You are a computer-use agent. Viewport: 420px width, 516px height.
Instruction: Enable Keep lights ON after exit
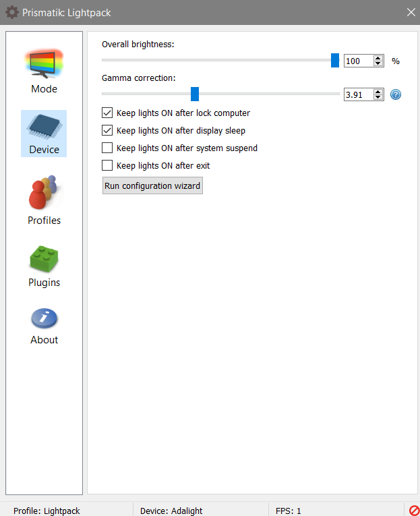pyautogui.click(x=107, y=165)
